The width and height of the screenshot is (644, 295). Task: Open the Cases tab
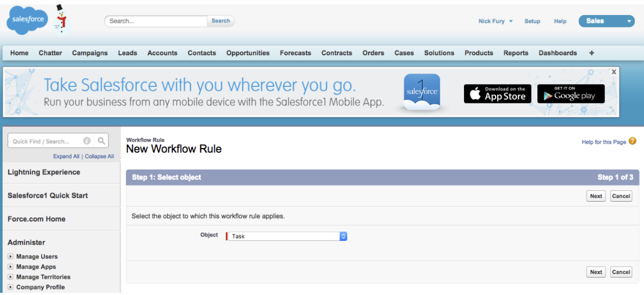[404, 53]
